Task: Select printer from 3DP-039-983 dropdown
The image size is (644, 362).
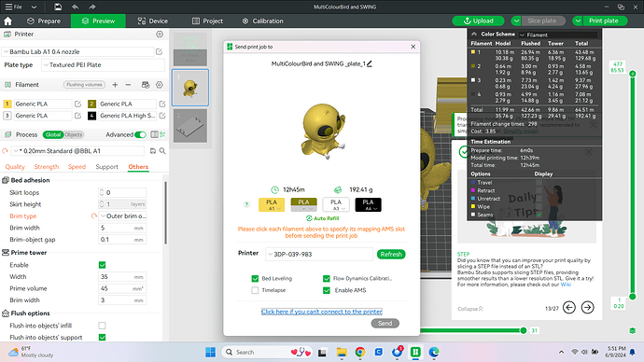Action: pyautogui.click(x=318, y=254)
